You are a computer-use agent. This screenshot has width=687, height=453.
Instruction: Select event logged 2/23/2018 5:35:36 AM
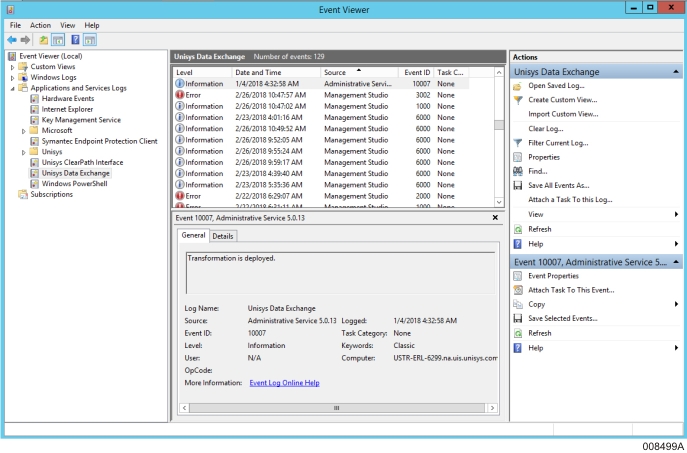[x=321, y=185]
